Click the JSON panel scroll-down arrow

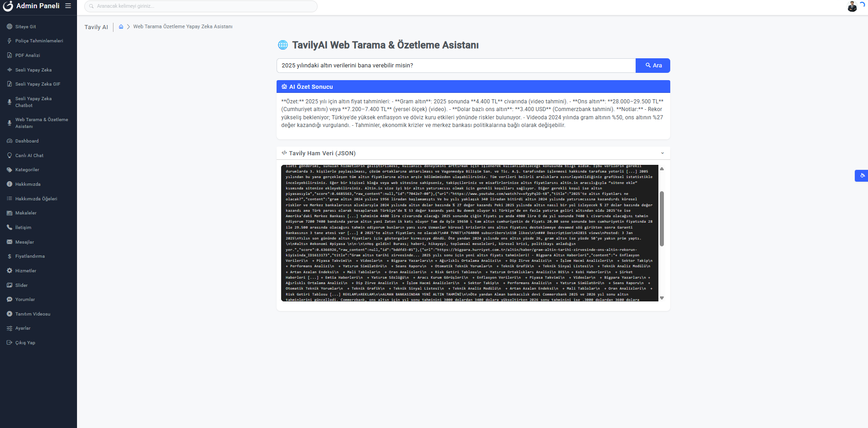tap(662, 298)
